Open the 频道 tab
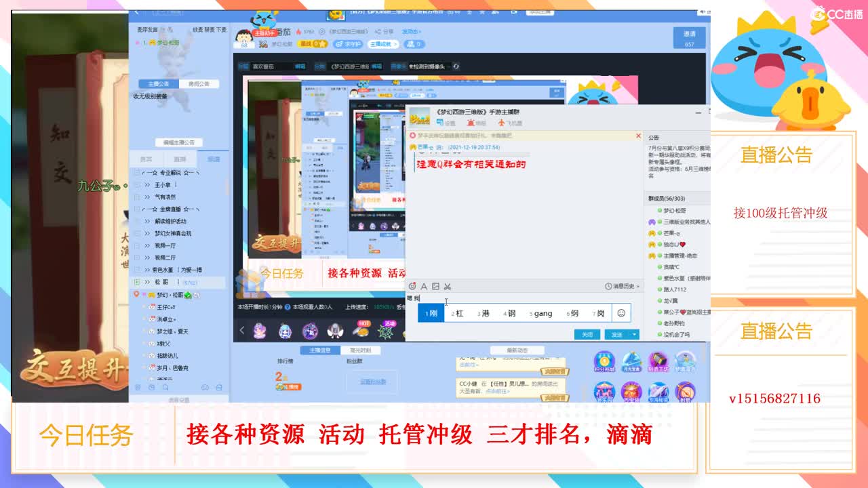868x488 pixels. click(x=213, y=159)
